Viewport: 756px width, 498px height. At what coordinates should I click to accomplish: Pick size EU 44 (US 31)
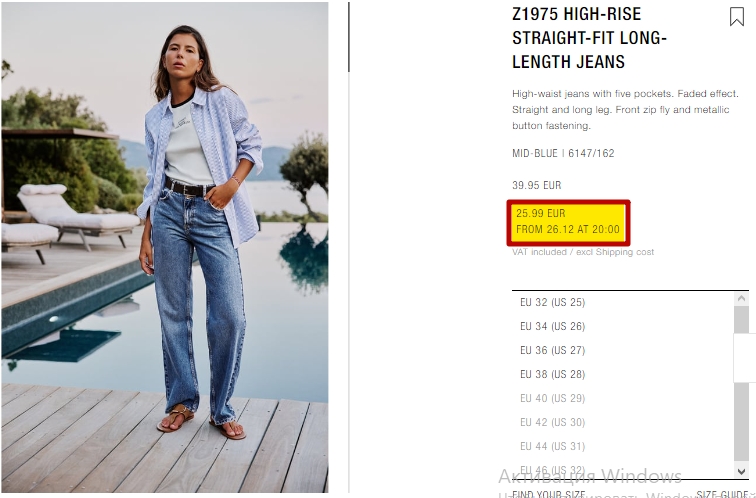point(553,446)
